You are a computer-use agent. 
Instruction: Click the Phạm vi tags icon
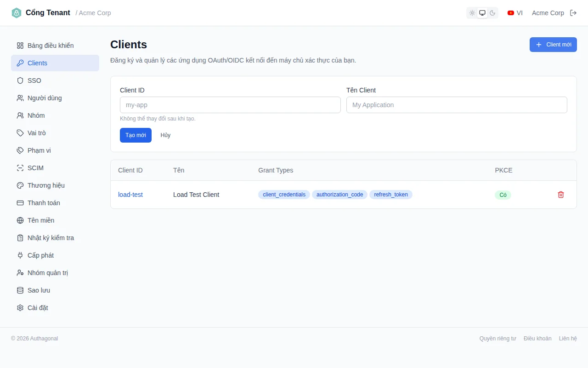click(x=20, y=150)
